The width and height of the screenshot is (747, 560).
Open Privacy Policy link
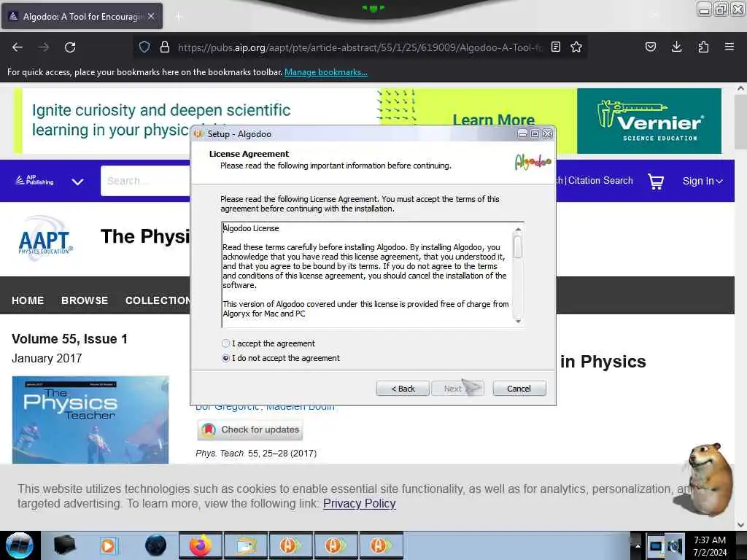click(359, 503)
